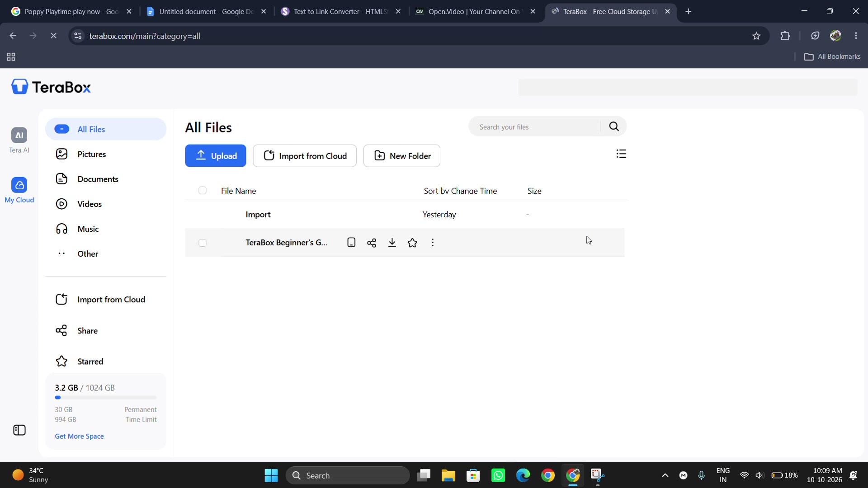Switch the file list view mode icon
The height and width of the screenshot is (488, 868).
click(621, 154)
